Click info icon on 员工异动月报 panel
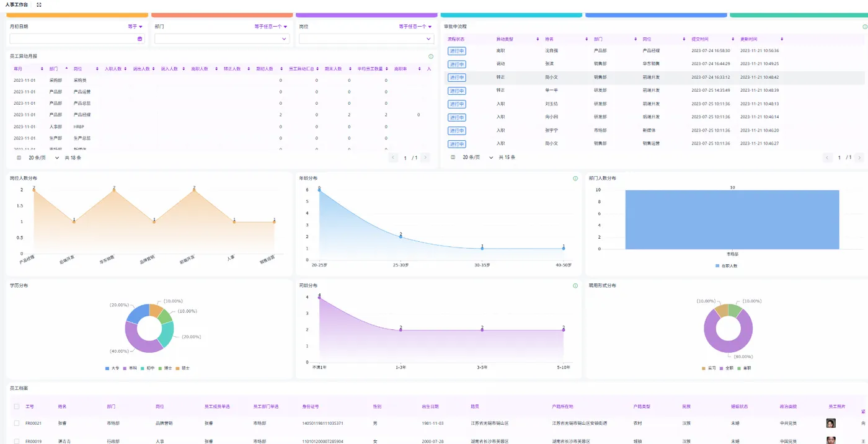This screenshot has height=444, width=868. click(431, 56)
